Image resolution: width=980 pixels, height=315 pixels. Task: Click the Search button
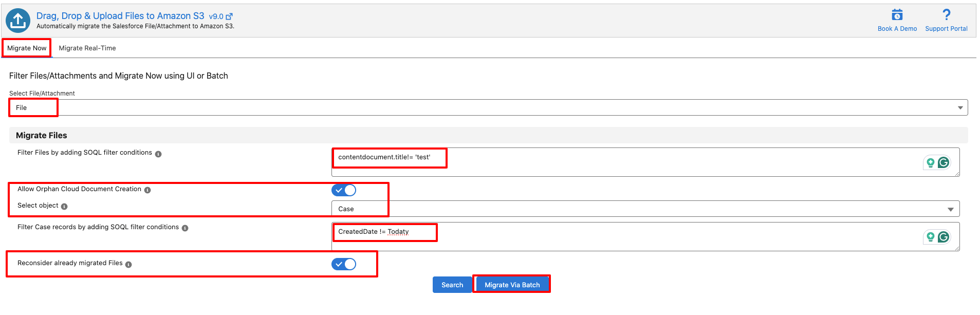[x=452, y=285]
